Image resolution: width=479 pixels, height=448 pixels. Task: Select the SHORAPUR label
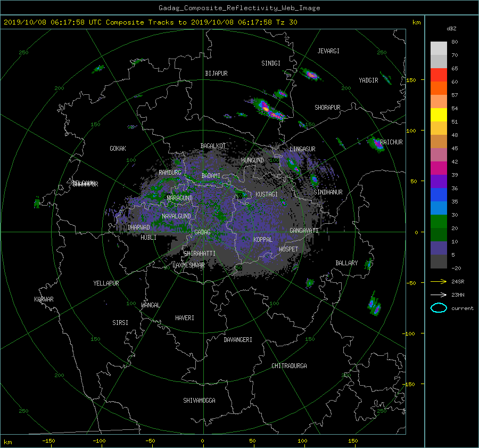pos(327,108)
